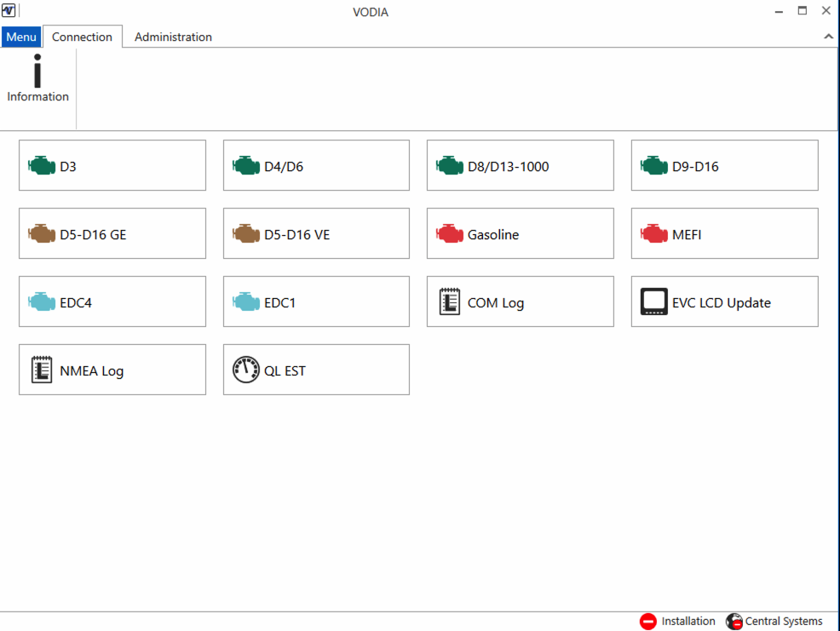Select the QL EST label text
840x631 pixels.
coord(285,370)
